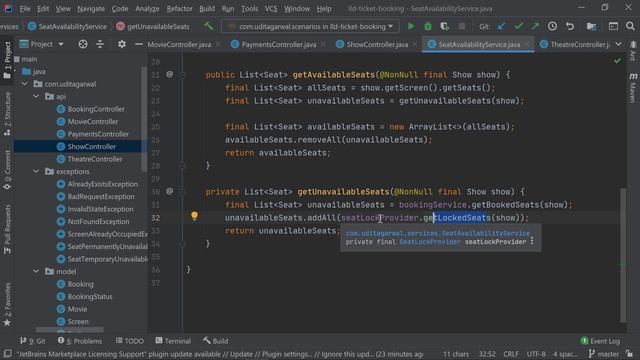Screen dimensions: 640x360
Task: Click the Debug bug icon
Action: tap(428, 27)
